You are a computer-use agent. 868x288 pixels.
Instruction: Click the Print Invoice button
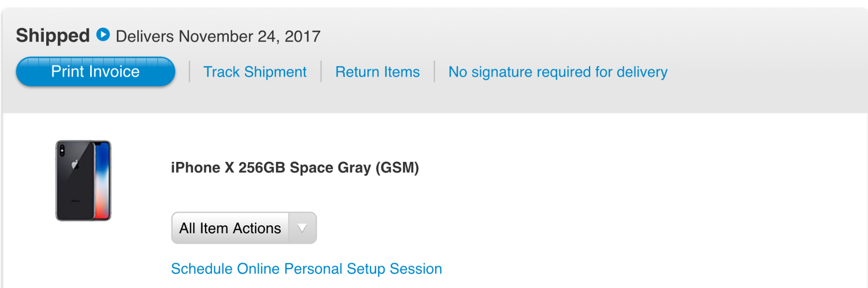[96, 72]
